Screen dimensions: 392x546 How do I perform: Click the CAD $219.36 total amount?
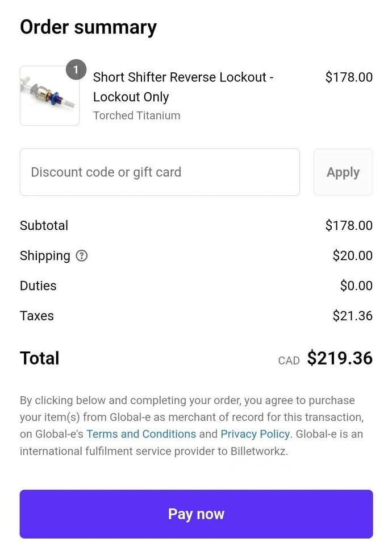(325, 358)
